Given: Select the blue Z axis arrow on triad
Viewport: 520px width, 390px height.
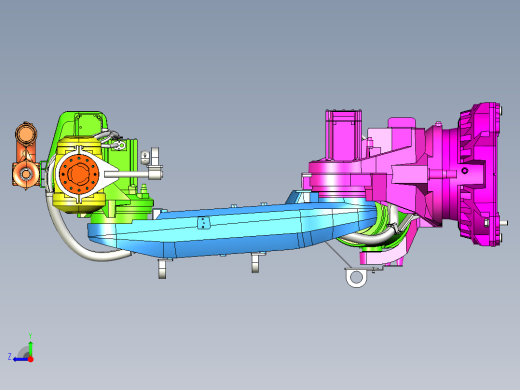Looking at the screenshot, I should click(x=21, y=359).
